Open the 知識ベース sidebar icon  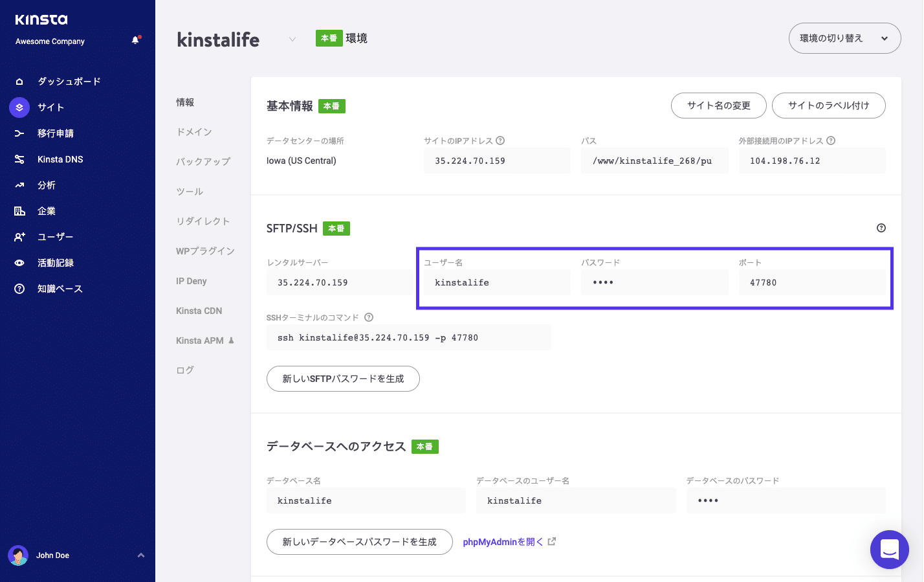point(19,288)
